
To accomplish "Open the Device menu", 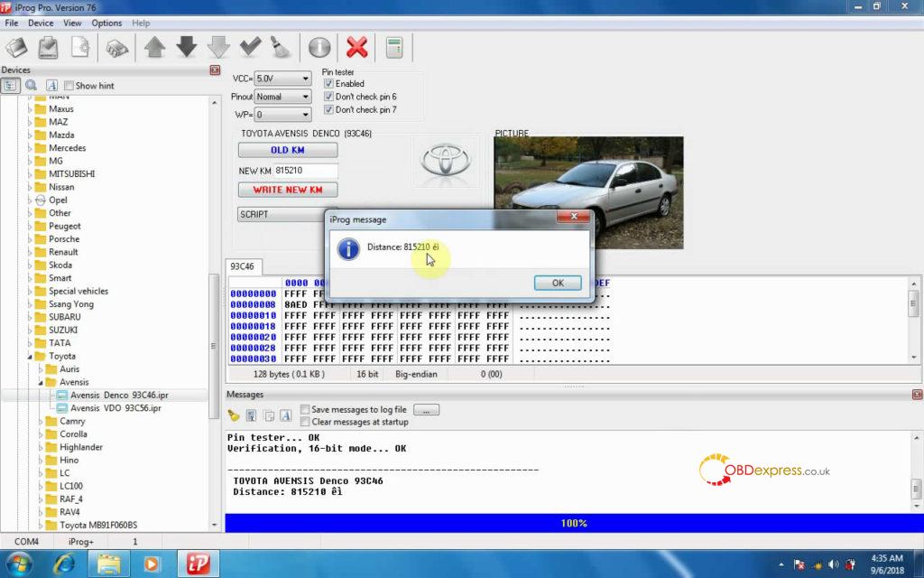I will tap(41, 23).
